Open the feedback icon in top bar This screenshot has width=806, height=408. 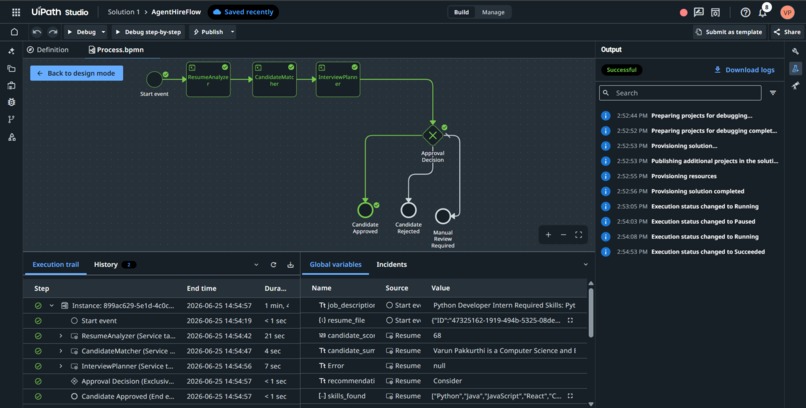click(699, 12)
